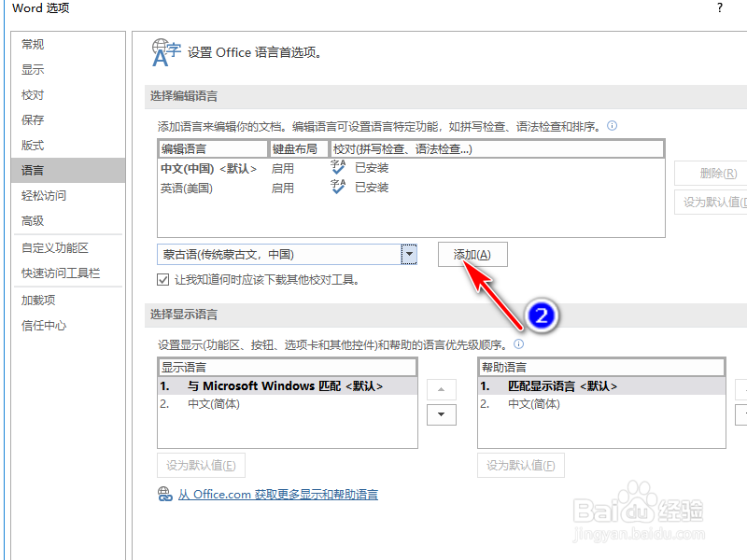Viewport: 747px width, 560px height.
Task: Select 英语(美国) editing language row
Action: point(411,189)
